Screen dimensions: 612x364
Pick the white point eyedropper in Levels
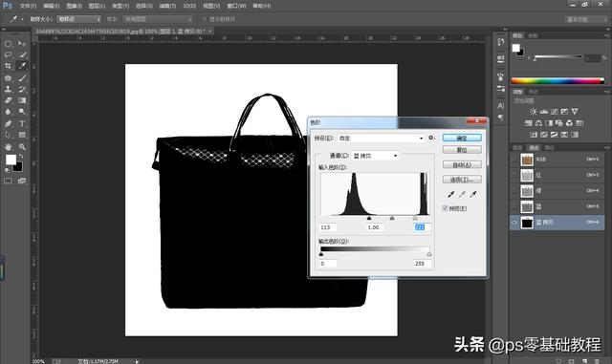click(x=473, y=194)
